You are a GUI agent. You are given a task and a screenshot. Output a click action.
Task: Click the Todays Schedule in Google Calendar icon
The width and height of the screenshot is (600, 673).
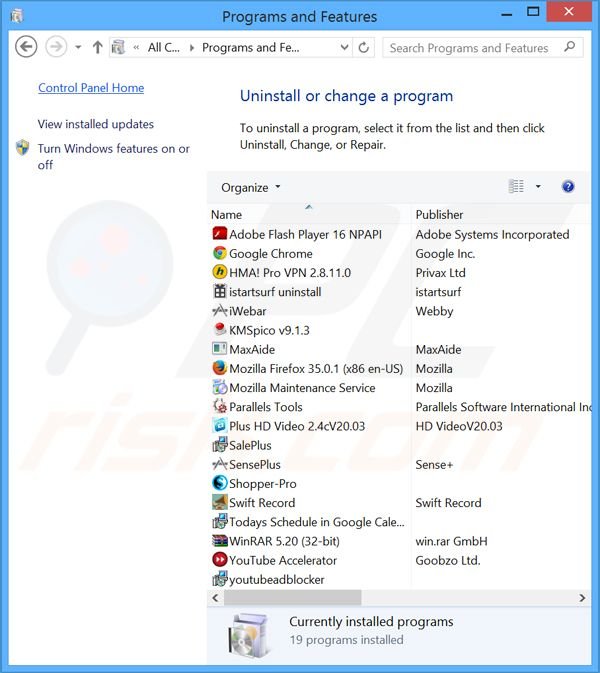[x=219, y=521]
